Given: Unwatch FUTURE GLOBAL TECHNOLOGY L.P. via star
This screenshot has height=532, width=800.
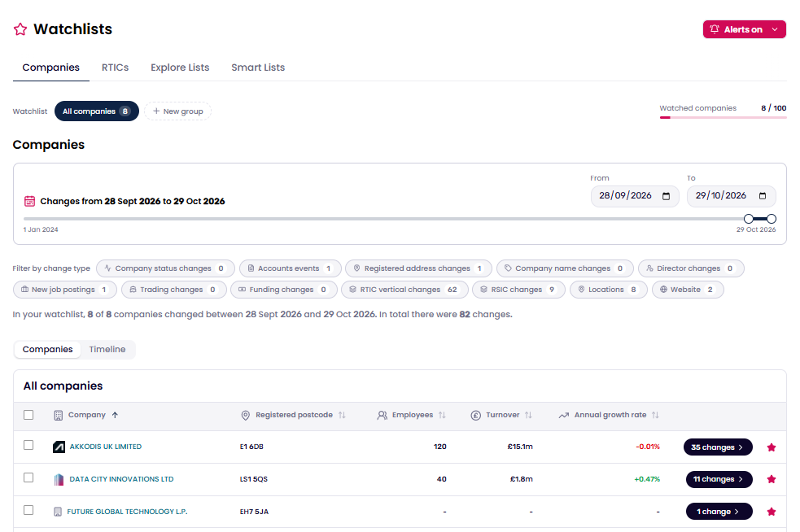Looking at the screenshot, I should pyautogui.click(x=772, y=512).
